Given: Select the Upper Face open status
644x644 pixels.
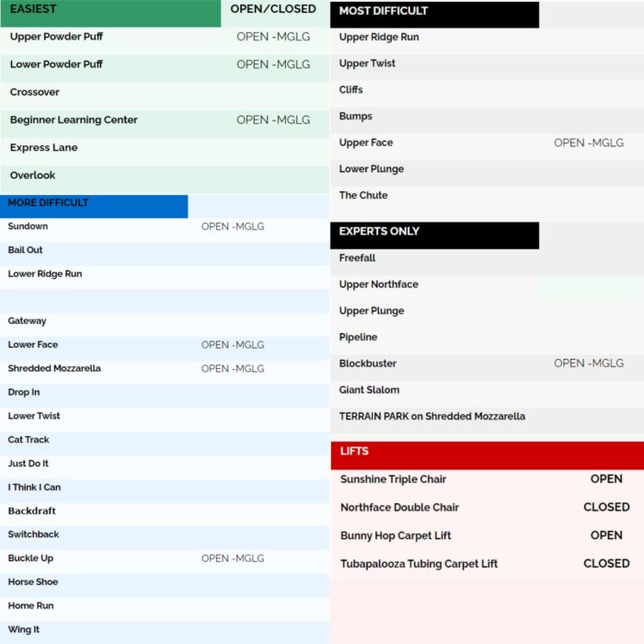Looking at the screenshot, I should pos(589,143).
